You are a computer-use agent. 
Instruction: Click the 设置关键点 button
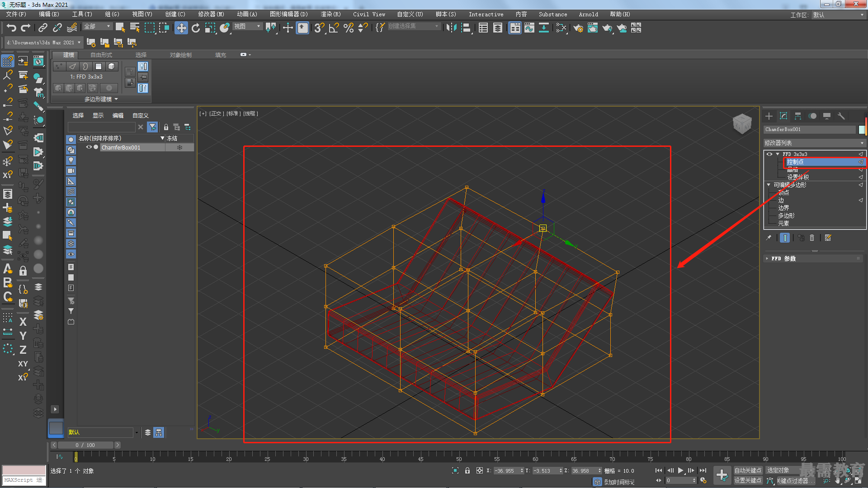(x=748, y=481)
